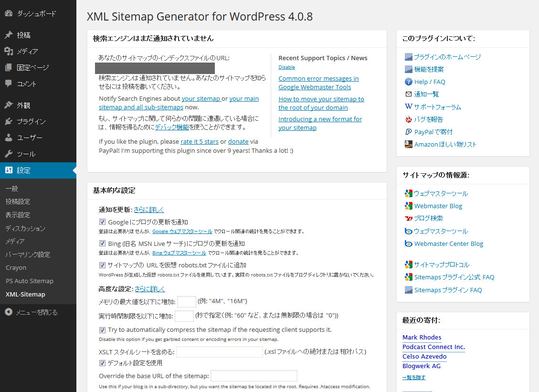Click the bug icon beside バグを報告

coord(408,119)
